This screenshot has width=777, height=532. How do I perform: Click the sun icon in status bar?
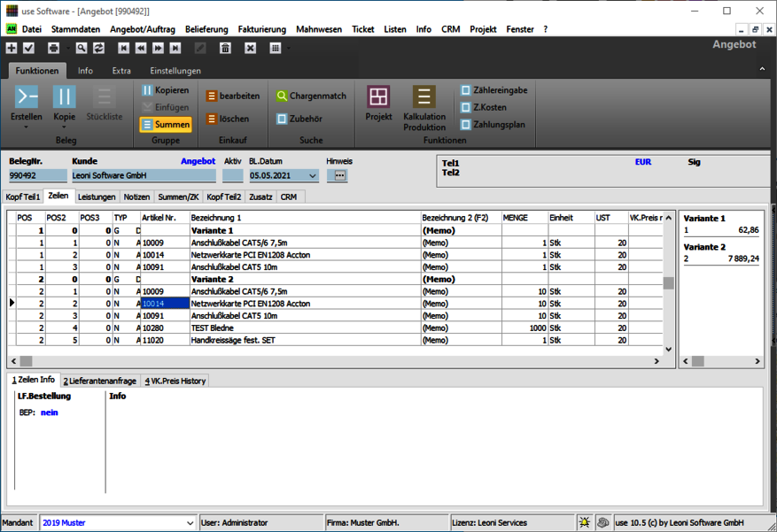[585, 522]
